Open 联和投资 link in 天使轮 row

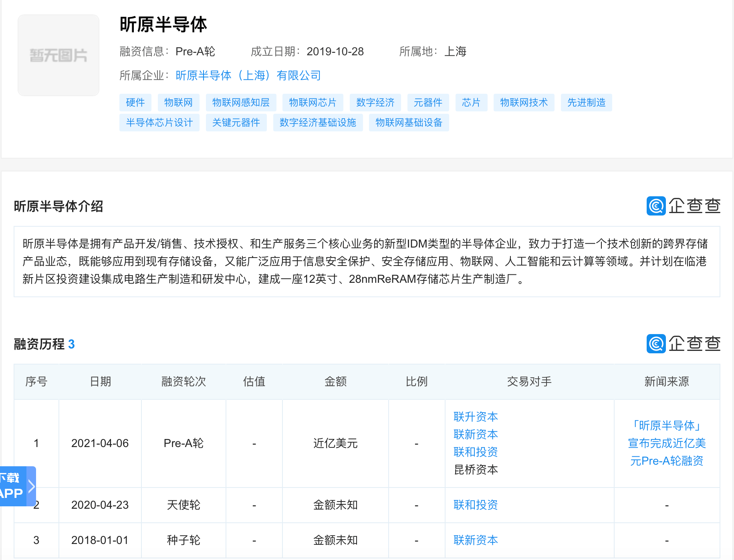[x=476, y=505]
